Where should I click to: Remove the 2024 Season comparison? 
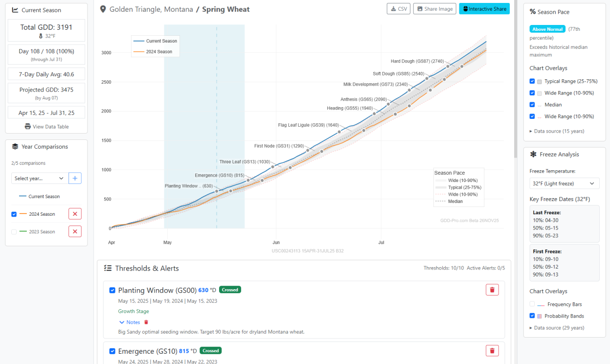coord(75,214)
